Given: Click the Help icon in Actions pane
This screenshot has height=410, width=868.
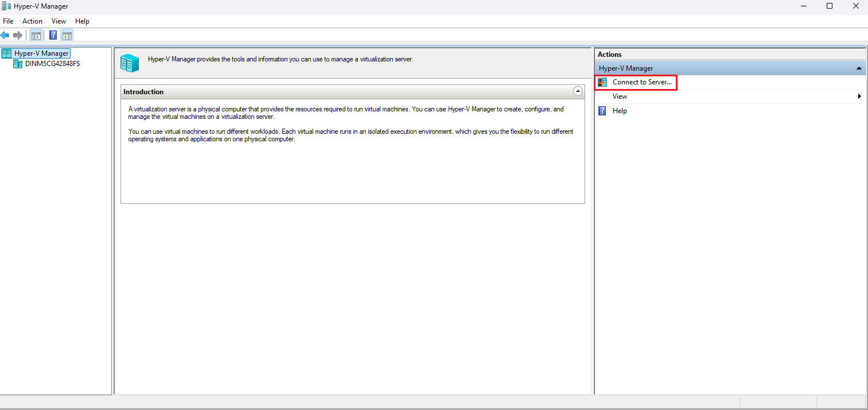Looking at the screenshot, I should [602, 111].
